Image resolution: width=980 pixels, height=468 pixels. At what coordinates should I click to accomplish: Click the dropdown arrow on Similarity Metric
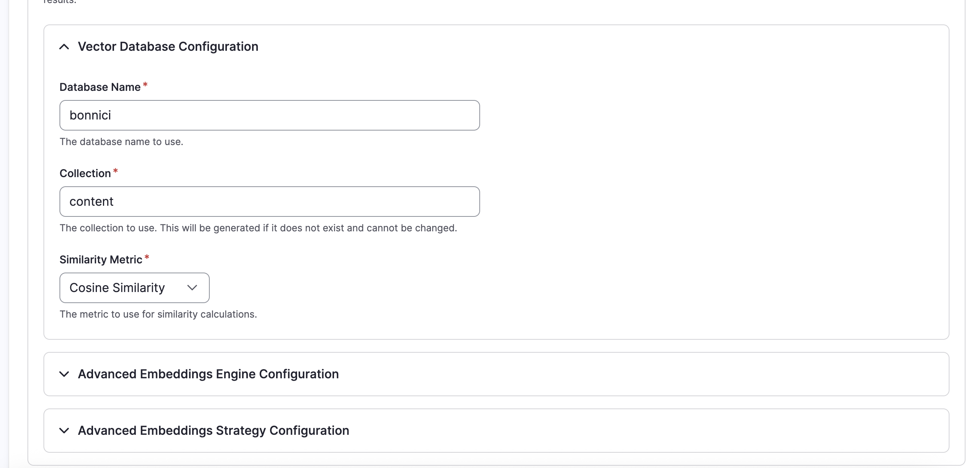(192, 288)
